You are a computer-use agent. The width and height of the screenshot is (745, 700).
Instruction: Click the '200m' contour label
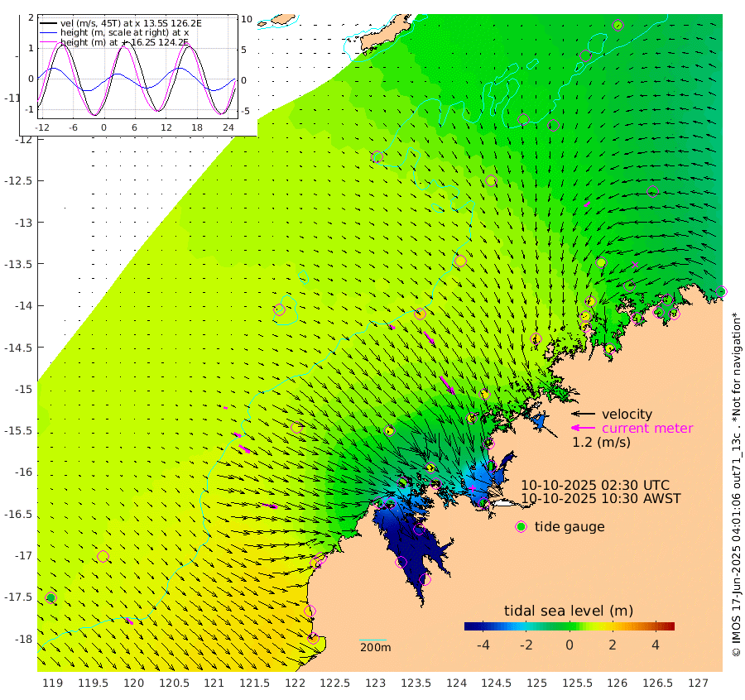pos(375,647)
